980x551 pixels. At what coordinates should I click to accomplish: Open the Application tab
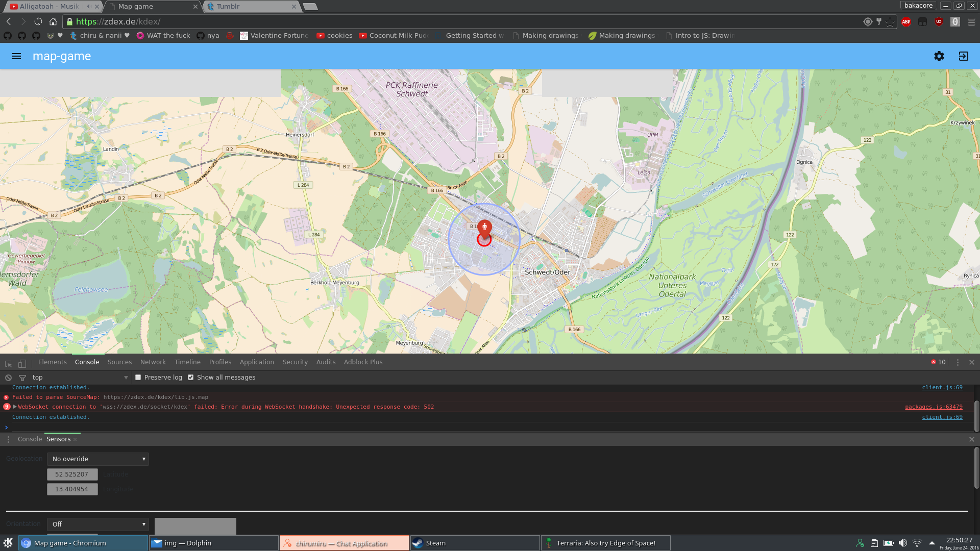point(257,362)
